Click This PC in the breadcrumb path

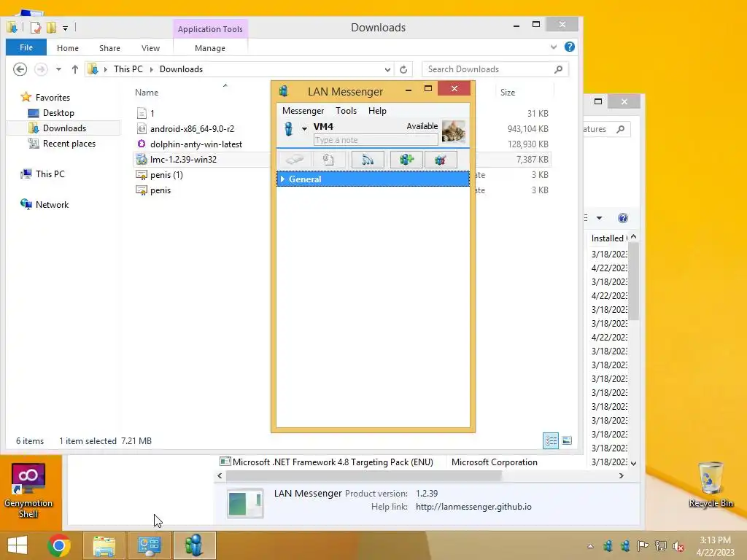click(x=128, y=69)
